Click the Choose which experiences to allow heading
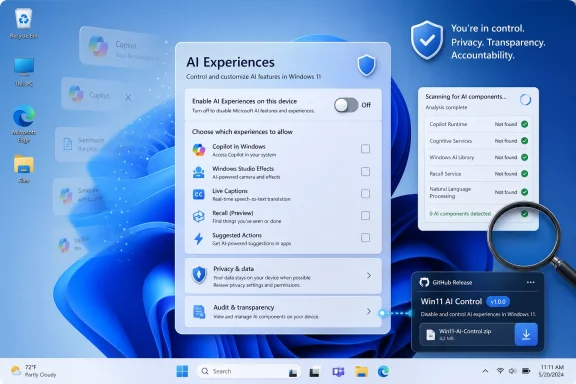576x384 pixels. [242, 132]
